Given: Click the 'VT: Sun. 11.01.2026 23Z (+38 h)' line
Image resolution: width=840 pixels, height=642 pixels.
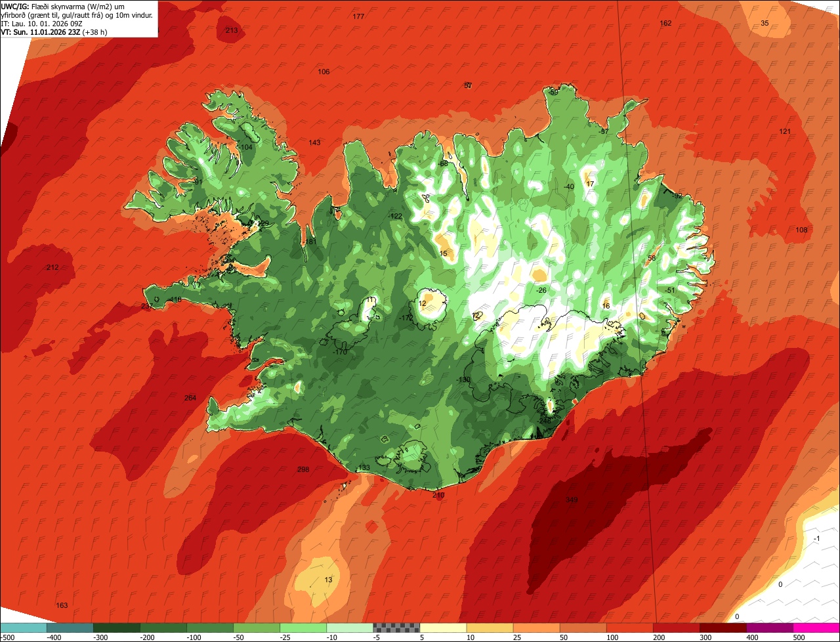Looking at the screenshot, I should pyautogui.click(x=54, y=32).
